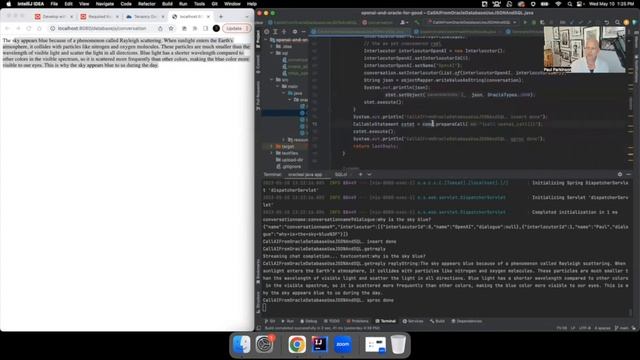Click the build hammer icon in the toolbar
Viewport: 640px width, 360px height.
[x=417, y=22]
